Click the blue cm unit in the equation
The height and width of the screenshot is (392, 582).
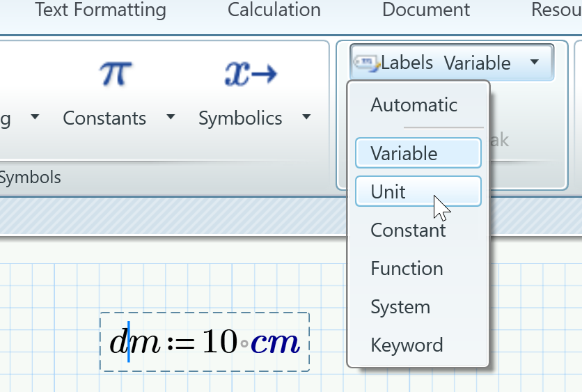point(275,343)
